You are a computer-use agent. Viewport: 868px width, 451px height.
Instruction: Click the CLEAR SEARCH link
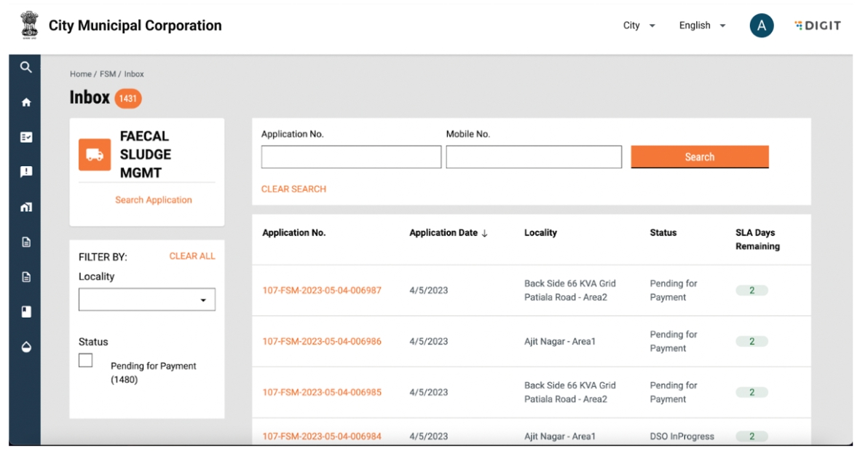(293, 189)
